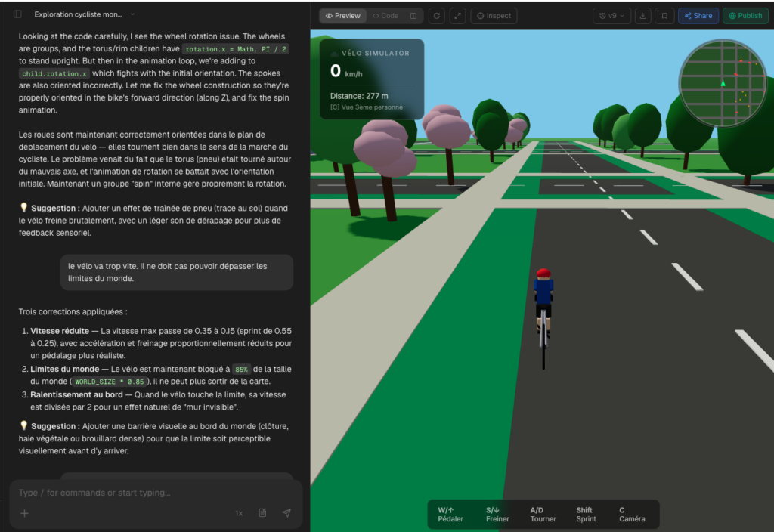Open the v9 version dropdown
This screenshot has height=532, width=774.
click(611, 15)
